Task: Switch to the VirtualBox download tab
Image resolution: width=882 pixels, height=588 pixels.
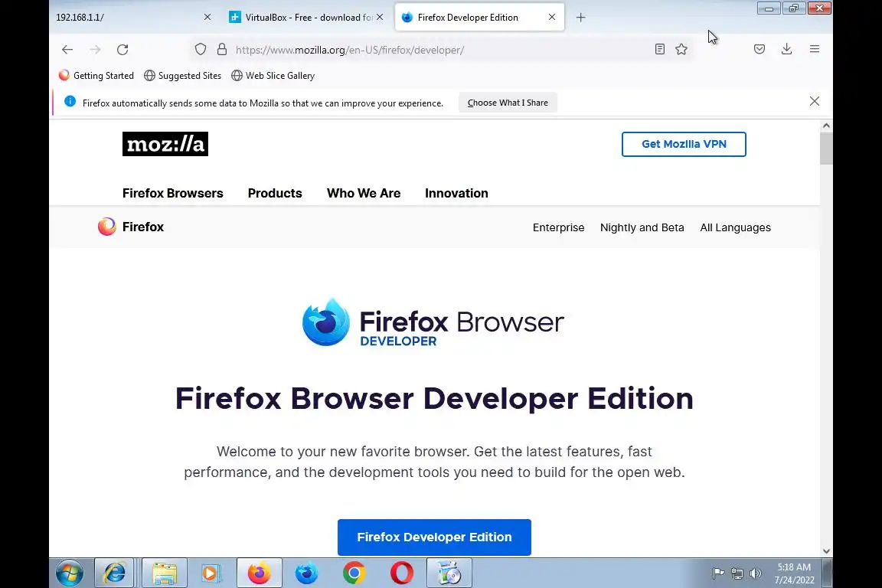Action: click(306, 18)
